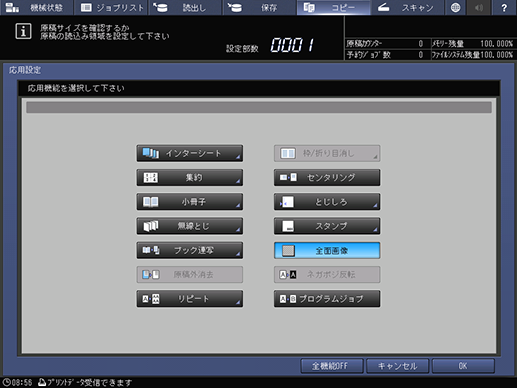Open 小冊子 booklet settings

click(x=190, y=202)
